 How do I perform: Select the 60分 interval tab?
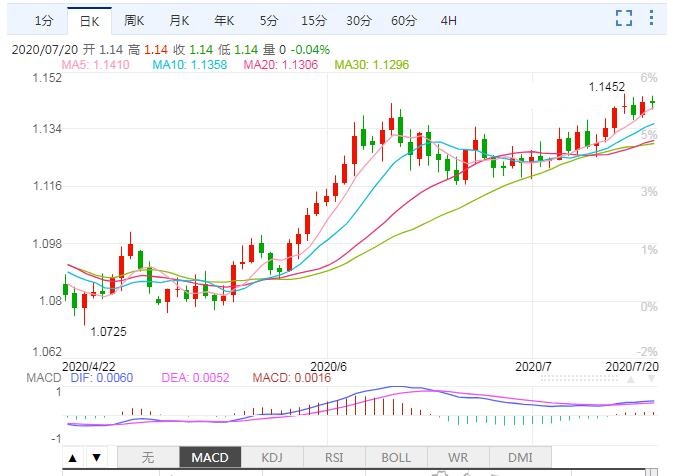point(404,20)
